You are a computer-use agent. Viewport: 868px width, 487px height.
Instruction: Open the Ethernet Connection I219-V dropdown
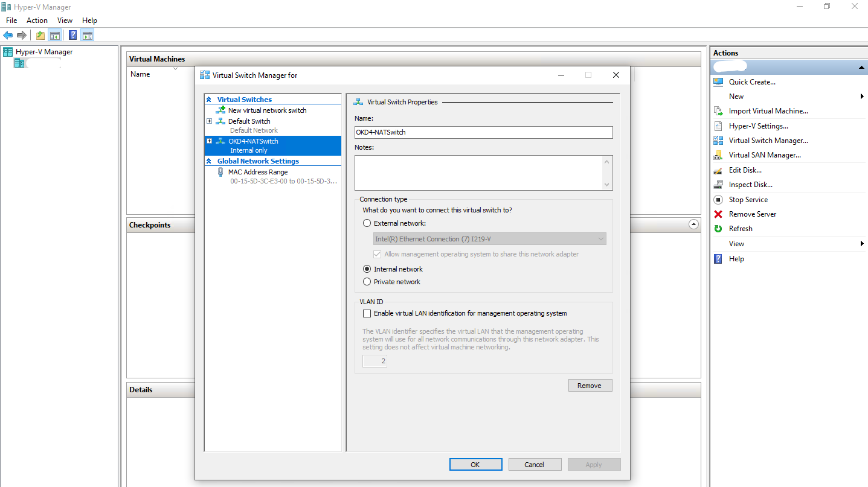490,239
